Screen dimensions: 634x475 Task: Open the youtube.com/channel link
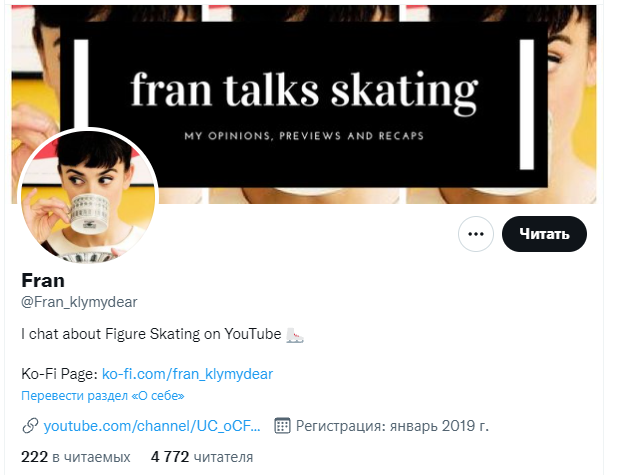[x=152, y=426]
